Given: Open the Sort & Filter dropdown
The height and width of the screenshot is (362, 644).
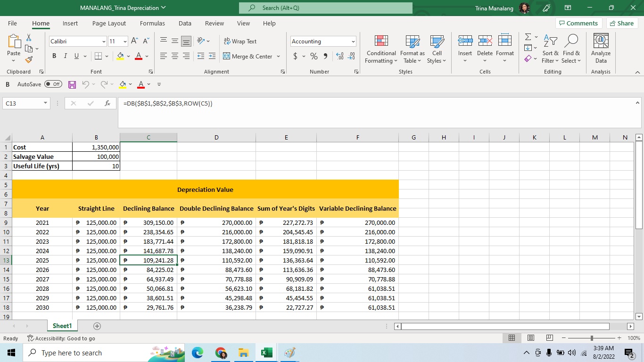Looking at the screenshot, I should pos(550,49).
